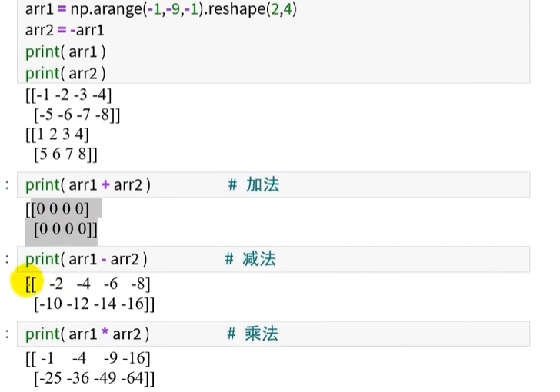The image size is (560, 392).
Task: Click the [-5 -6 -7 -8]] output row
Action: (77, 115)
